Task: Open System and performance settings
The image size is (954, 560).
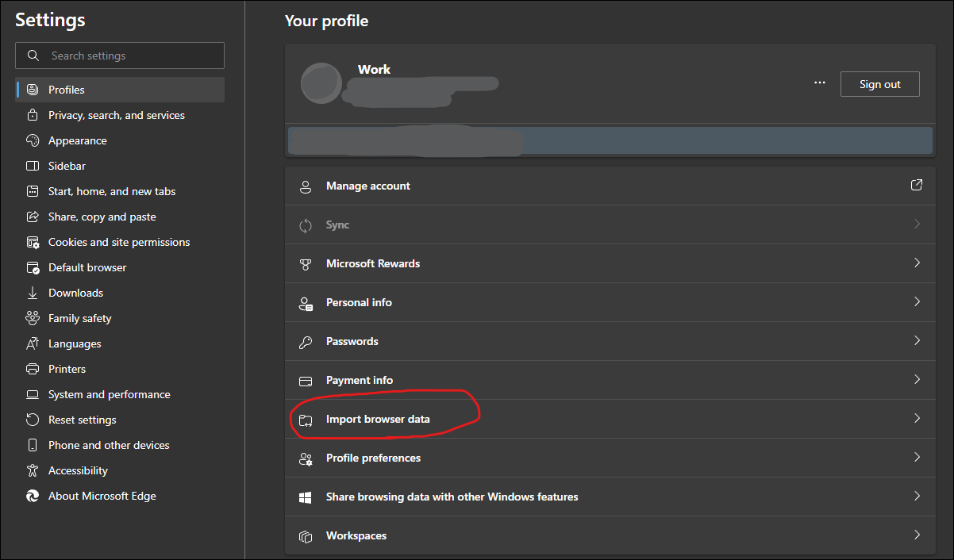Action: pos(120,394)
